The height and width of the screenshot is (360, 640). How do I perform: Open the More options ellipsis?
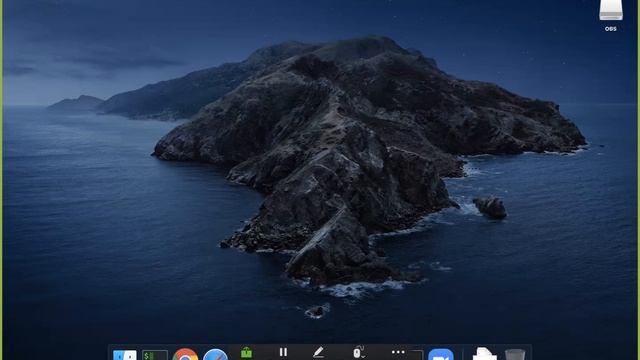click(x=398, y=352)
